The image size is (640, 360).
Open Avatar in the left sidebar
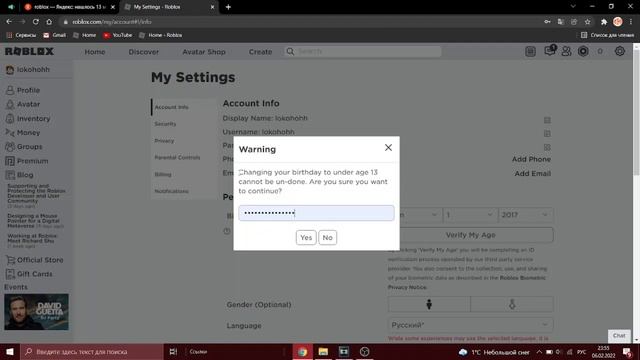click(23, 104)
